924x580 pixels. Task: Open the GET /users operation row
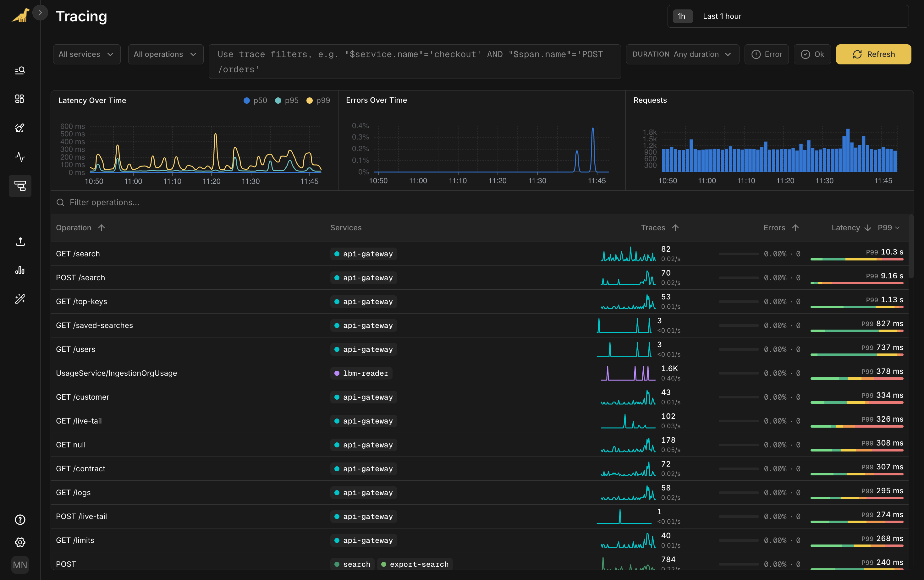[480, 349]
